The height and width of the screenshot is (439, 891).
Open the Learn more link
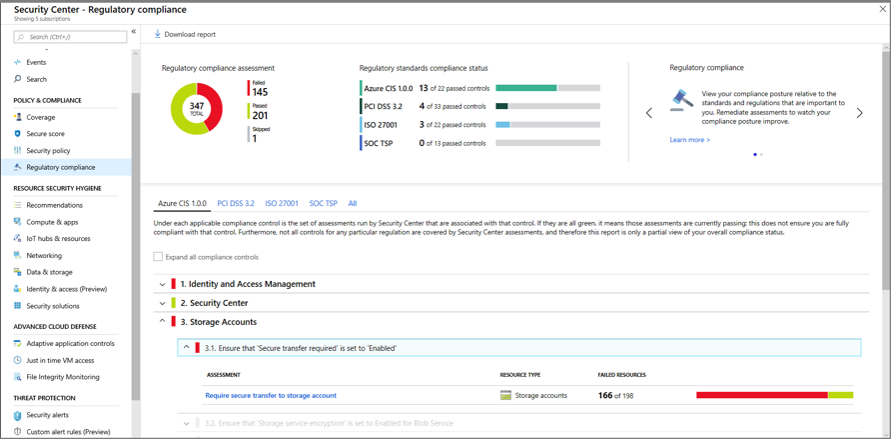click(690, 140)
